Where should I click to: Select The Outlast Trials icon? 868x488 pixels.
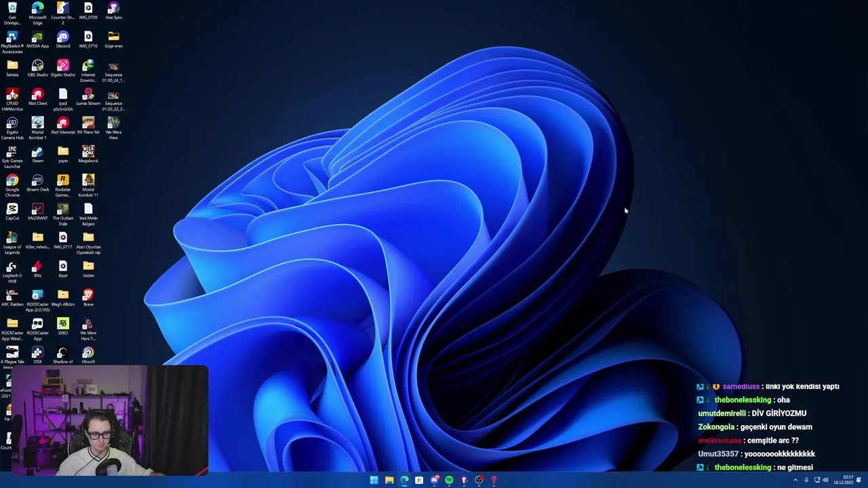63,214
